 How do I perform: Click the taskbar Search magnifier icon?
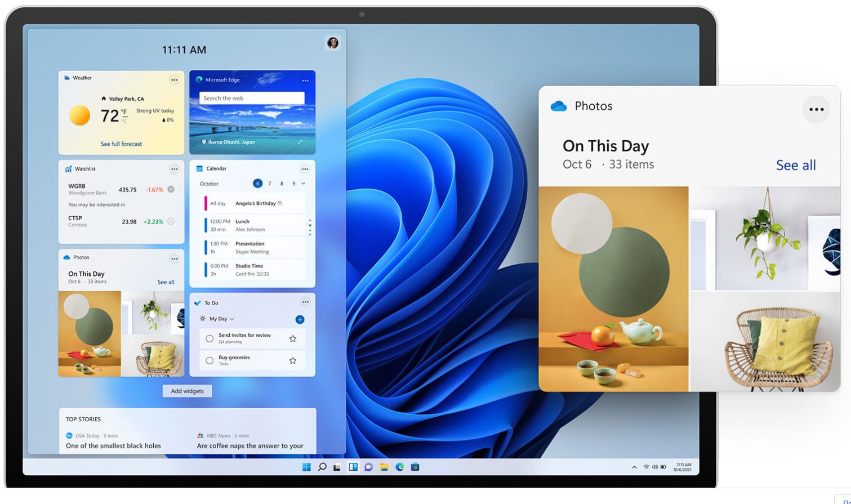(322, 467)
